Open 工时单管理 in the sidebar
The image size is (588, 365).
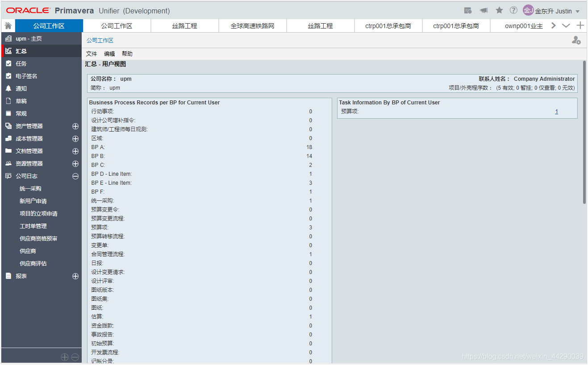pos(33,226)
